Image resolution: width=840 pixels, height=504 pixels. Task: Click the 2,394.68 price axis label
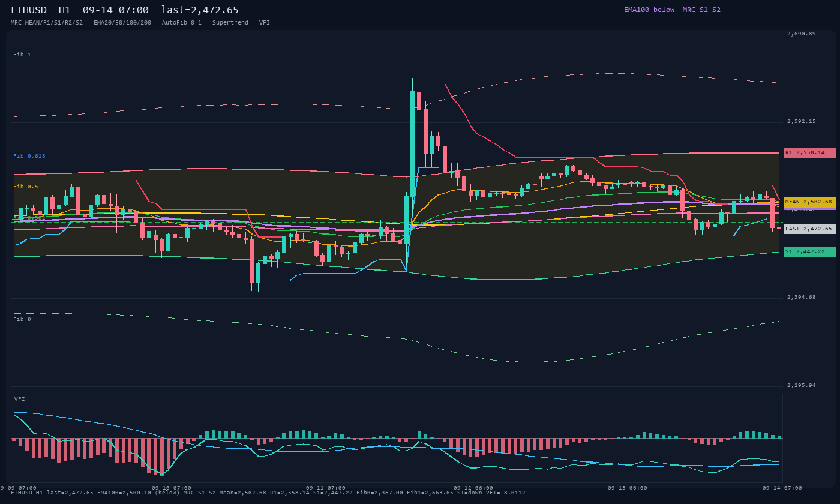click(x=802, y=297)
